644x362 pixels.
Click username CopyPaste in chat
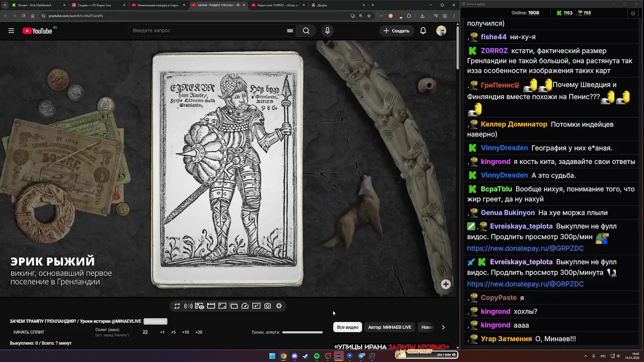tap(499, 298)
